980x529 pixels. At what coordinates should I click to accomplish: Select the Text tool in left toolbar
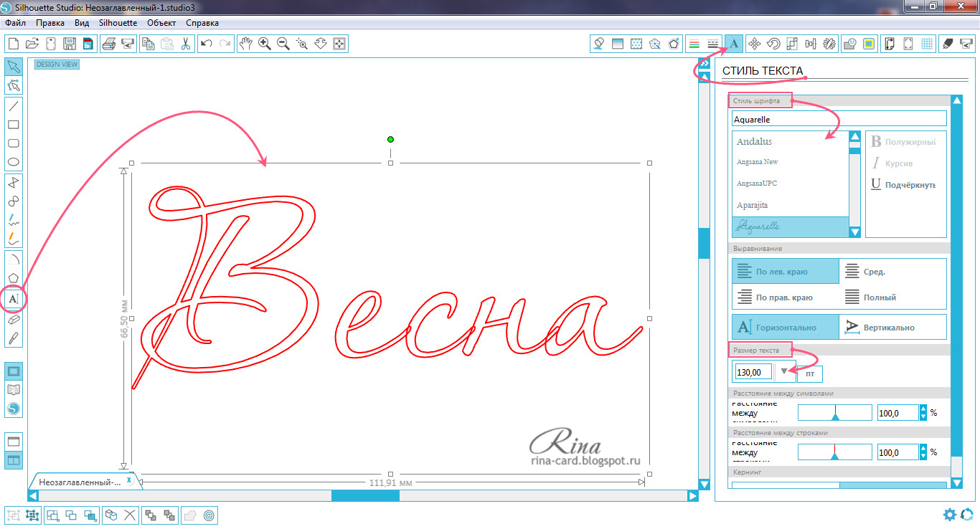pos(14,299)
